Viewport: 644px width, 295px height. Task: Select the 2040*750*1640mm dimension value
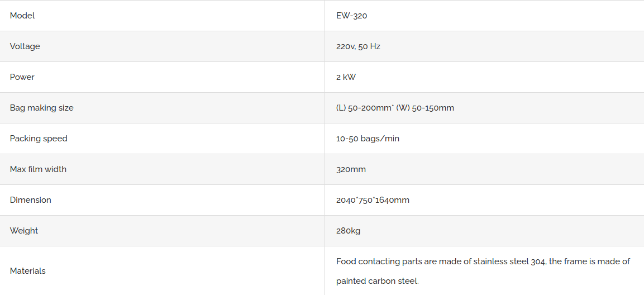click(373, 200)
